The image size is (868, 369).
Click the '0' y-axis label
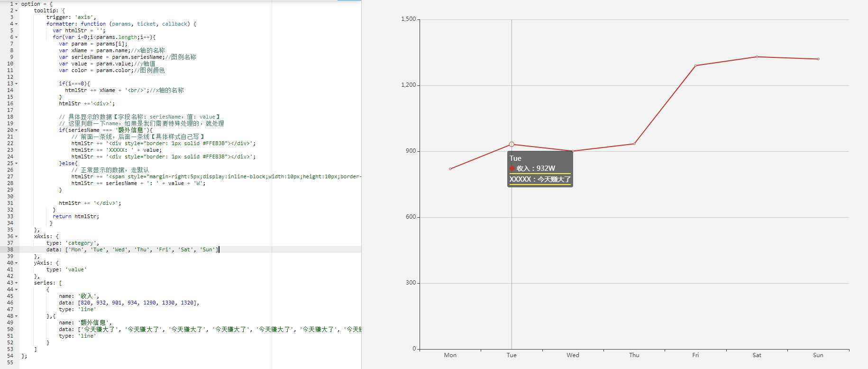[414, 349]
